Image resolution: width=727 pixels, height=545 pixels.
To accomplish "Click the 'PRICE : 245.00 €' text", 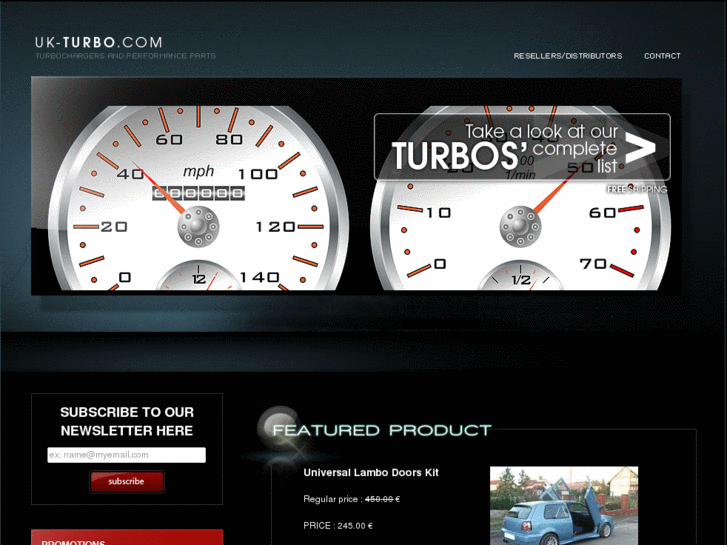I will (x=338, y=526).
